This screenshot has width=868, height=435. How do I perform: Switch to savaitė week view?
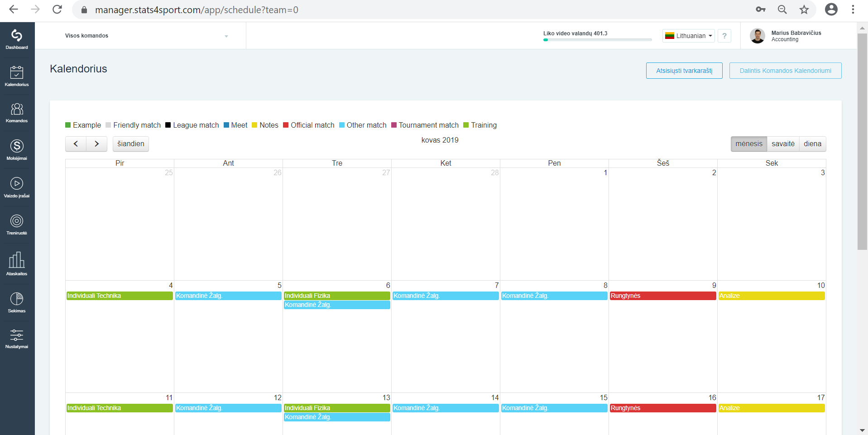tap(783, 144)
